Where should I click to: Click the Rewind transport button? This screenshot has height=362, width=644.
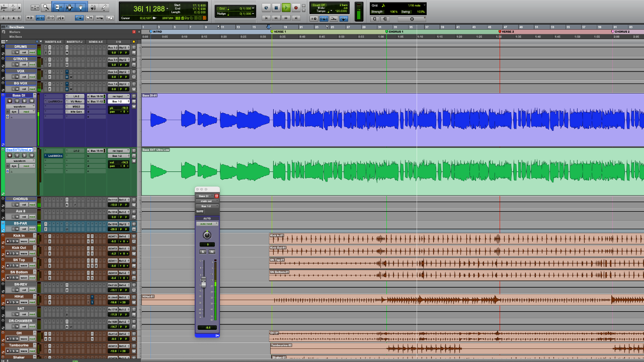pos(276,18)
